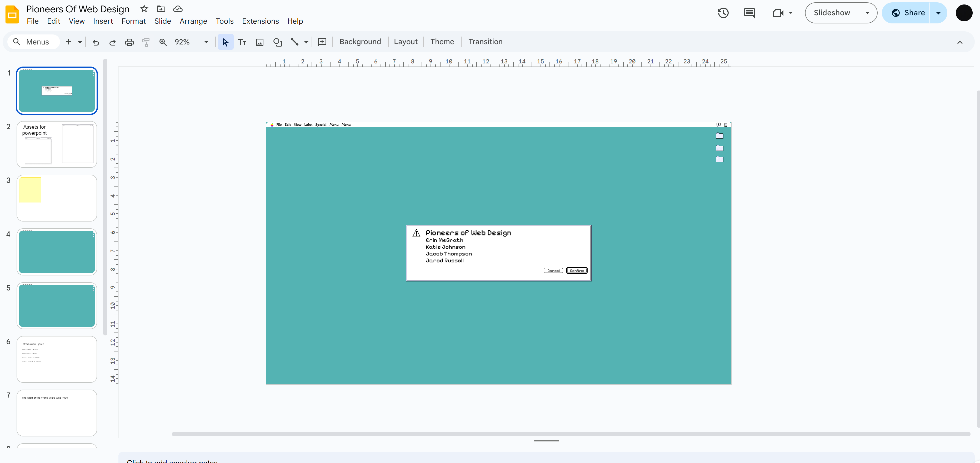
Task: Select the paint format tool
Action: [x=146, y=42]
